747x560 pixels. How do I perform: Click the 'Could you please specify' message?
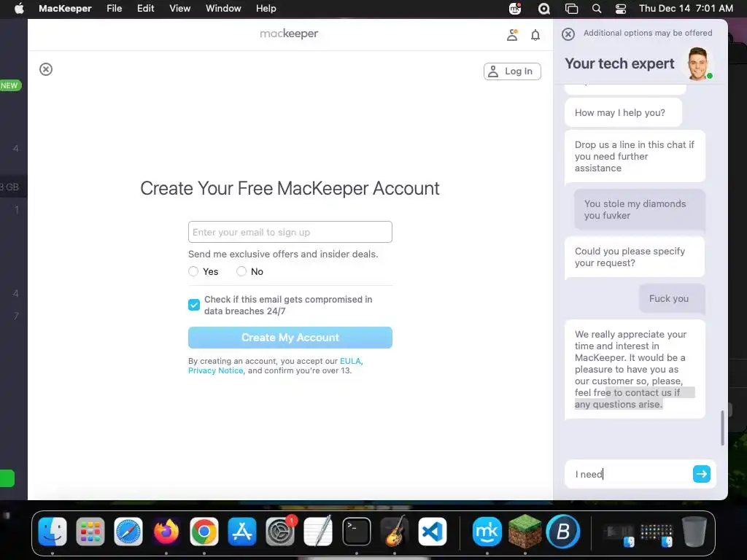tap(635, 257)
